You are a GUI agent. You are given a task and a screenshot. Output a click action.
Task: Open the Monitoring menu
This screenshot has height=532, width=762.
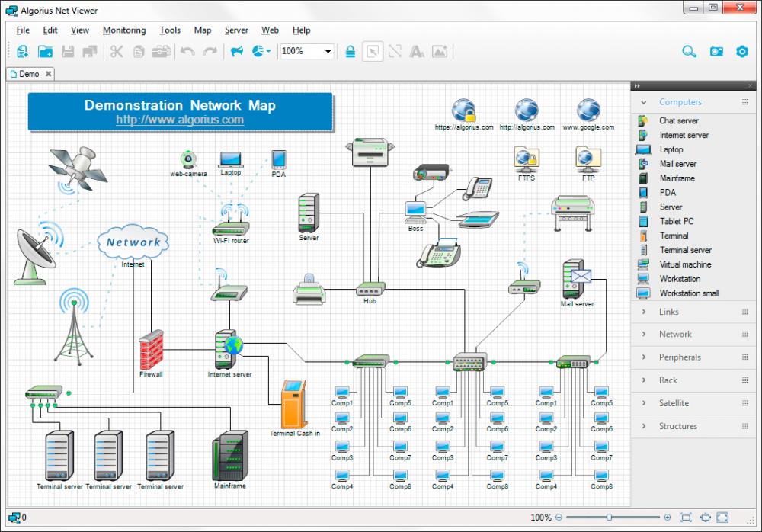pos(123,30)
